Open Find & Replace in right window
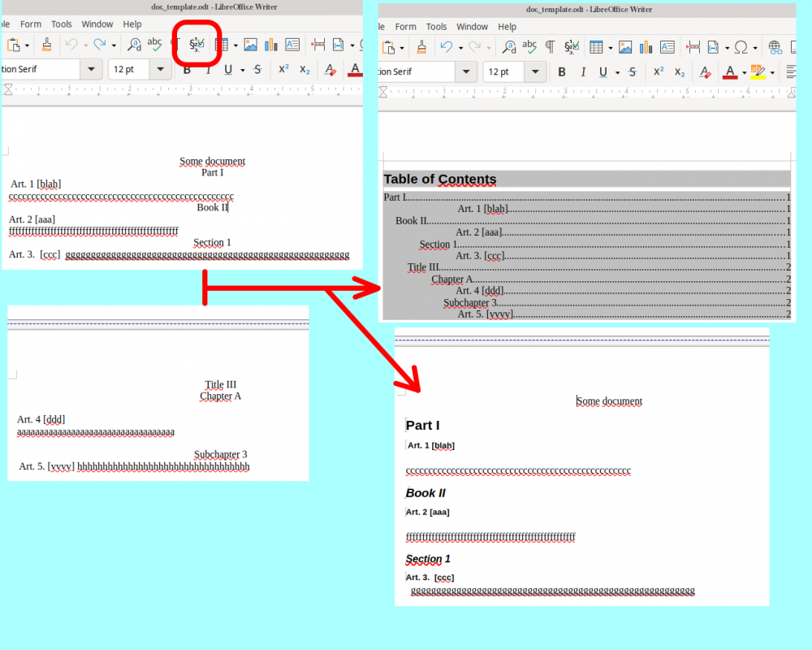The image size is (812, 650). point(509,47)
